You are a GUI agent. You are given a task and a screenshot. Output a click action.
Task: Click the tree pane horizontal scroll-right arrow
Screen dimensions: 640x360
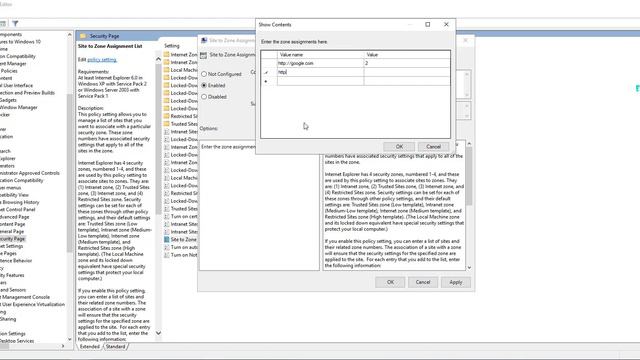63,346
